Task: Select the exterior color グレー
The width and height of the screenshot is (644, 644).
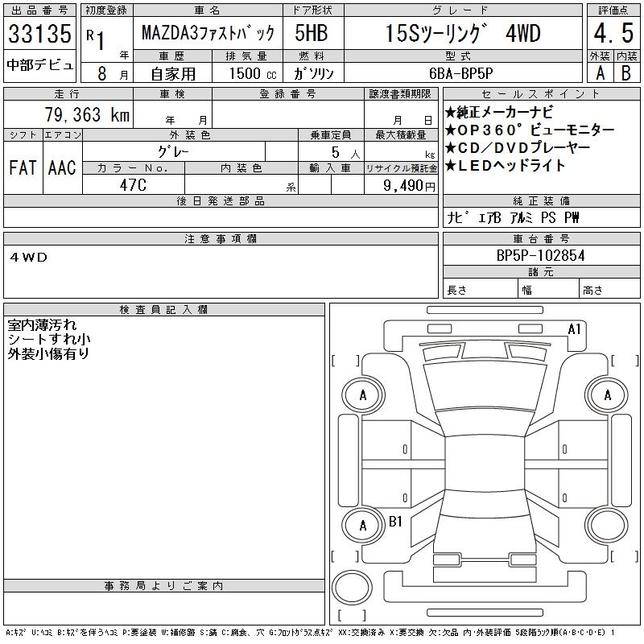Action: [x=173, y=152]
